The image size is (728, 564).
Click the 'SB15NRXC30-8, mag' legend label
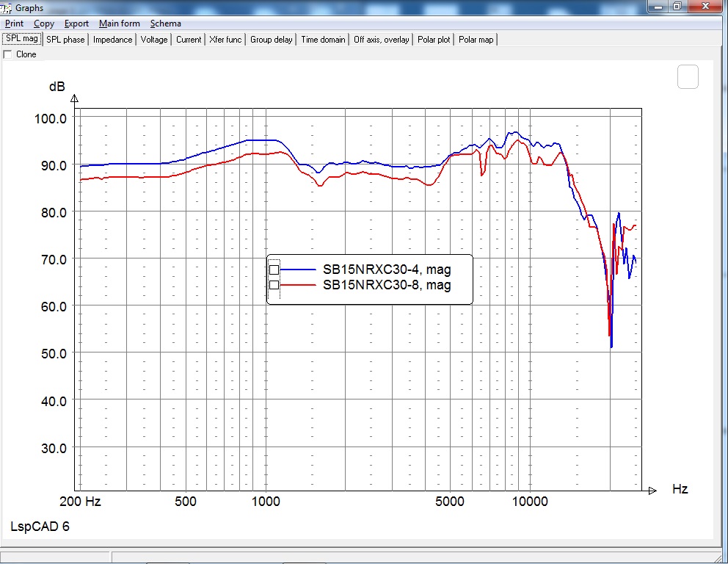tap(387, 285)
